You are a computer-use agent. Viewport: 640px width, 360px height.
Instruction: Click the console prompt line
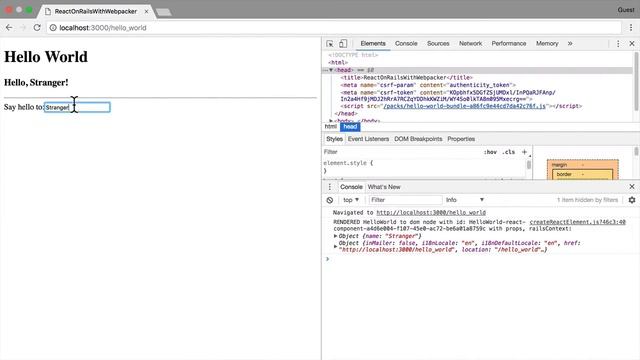(482, 259)
